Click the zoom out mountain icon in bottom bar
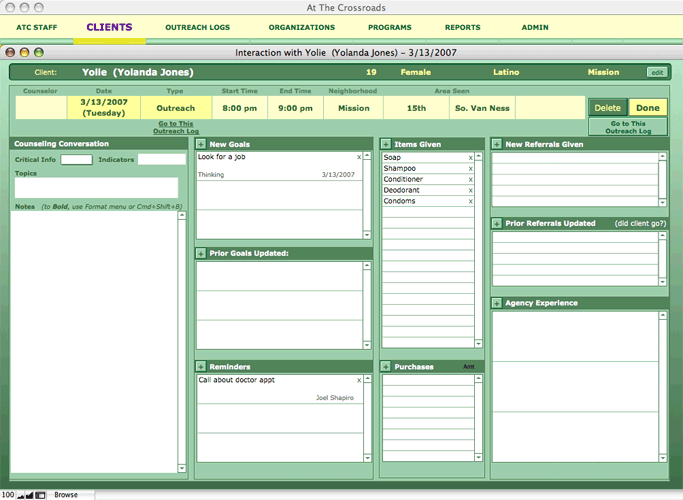The height and width of the screenshot is (500, 683). (x=20, y=496)
